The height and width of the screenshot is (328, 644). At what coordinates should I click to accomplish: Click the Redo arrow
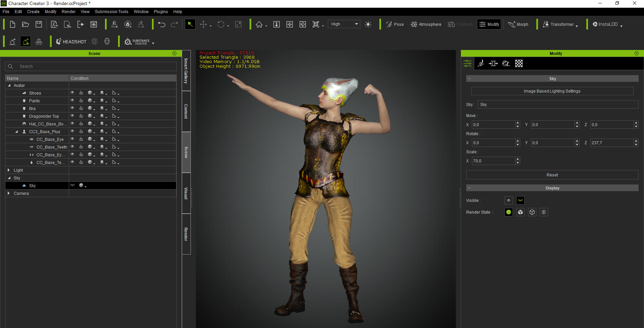pos(174,24)
